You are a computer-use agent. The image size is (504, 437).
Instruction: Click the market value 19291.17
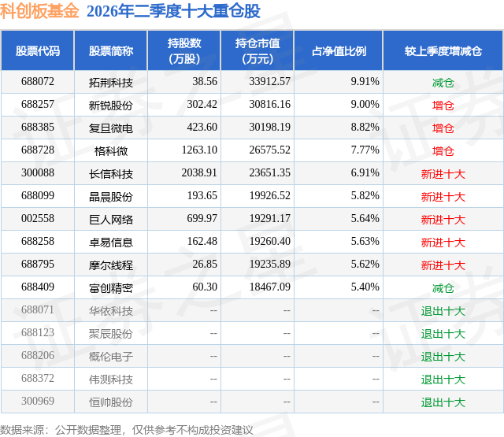click(x=269, y=219)
